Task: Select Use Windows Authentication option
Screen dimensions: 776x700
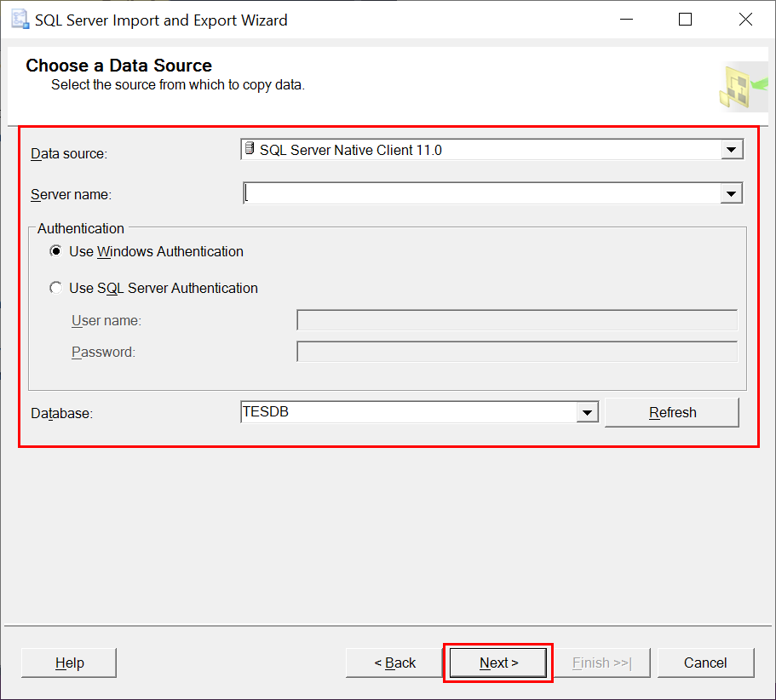Action: (x=56, y=251)
